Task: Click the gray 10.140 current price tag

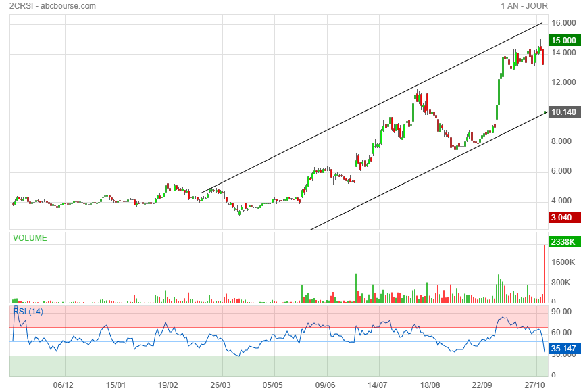Action: [x=563, y=112]
